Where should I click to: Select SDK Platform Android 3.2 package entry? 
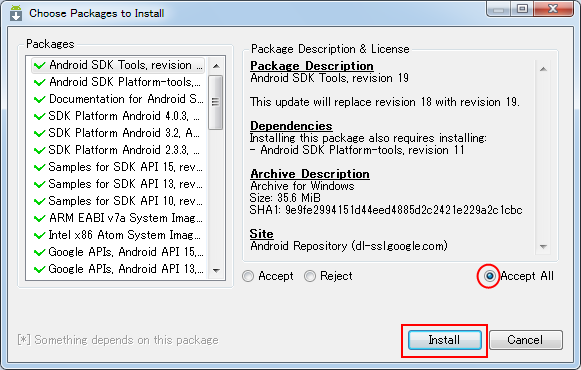119,133
